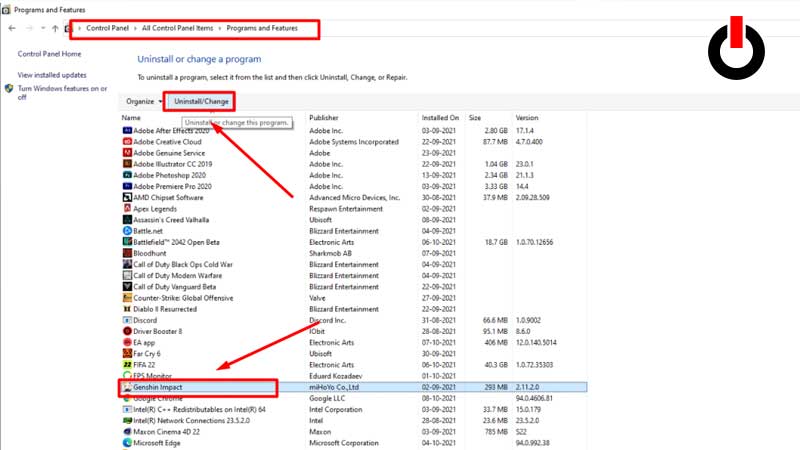Select the Google LLC publisher cell
Viewport: 800px width, 450px height.
[327, 398]
